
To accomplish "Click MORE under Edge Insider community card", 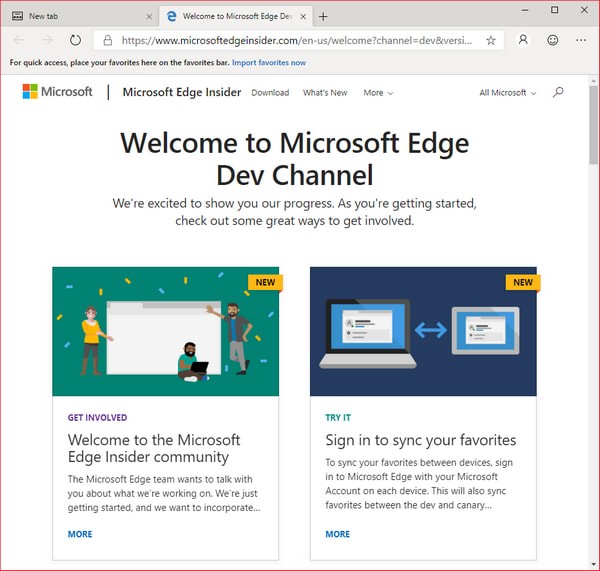I will click(80, 534).
